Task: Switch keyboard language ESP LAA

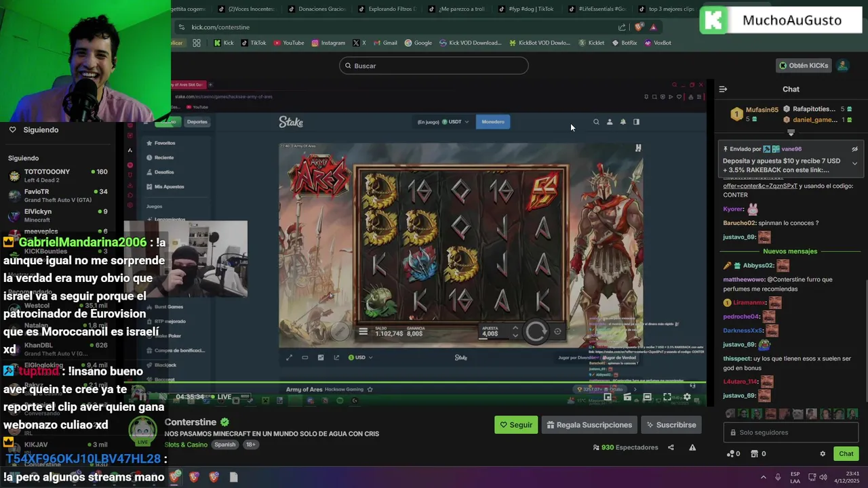Action: point(795,477)
